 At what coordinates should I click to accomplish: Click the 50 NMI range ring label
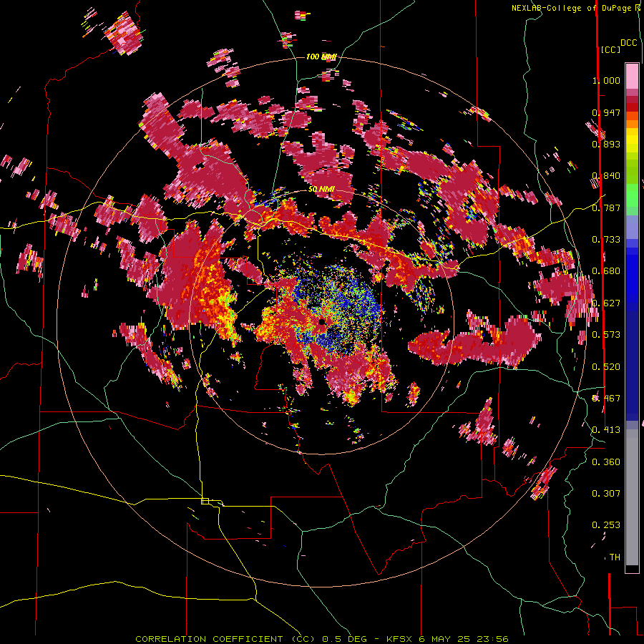321,190
